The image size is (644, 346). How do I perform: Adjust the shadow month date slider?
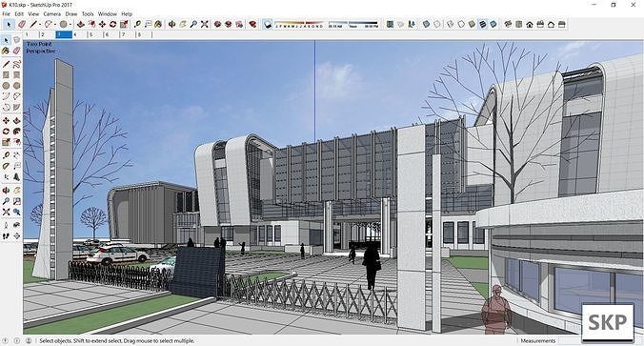pyautogui.click(x=298, y=24)
